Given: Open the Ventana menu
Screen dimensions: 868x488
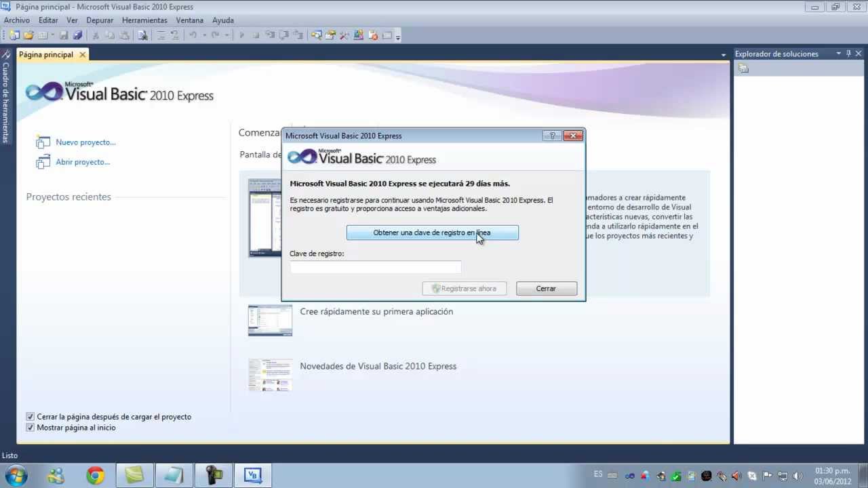Looking at the screenshot, I should pyautogui.click(x=190, y=20).
